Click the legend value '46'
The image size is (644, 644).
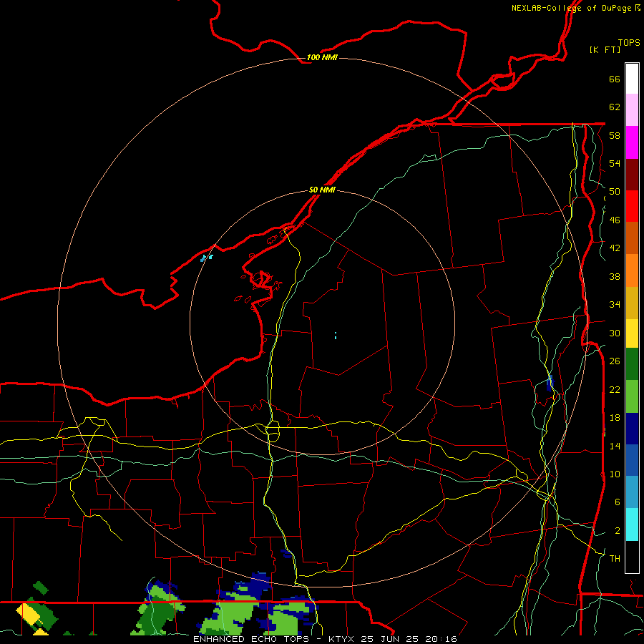coord(615,220)
